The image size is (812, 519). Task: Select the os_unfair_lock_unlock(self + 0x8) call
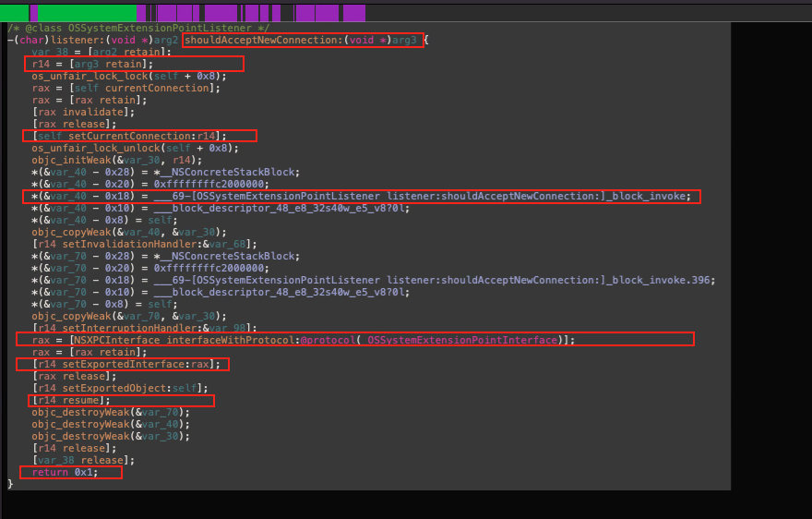pyautogui.click(x=135, y=148)
